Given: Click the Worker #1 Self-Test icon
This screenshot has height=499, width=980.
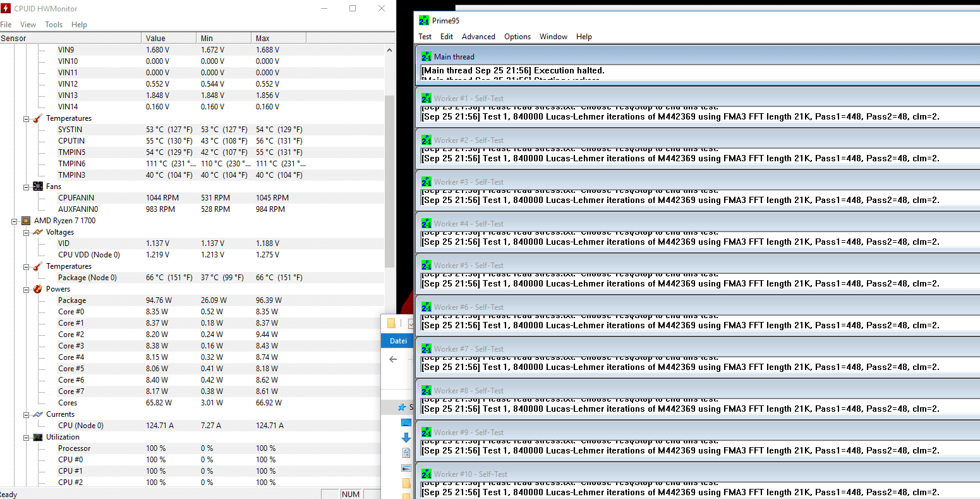Looking at the screenshot, I should (426, 99).
